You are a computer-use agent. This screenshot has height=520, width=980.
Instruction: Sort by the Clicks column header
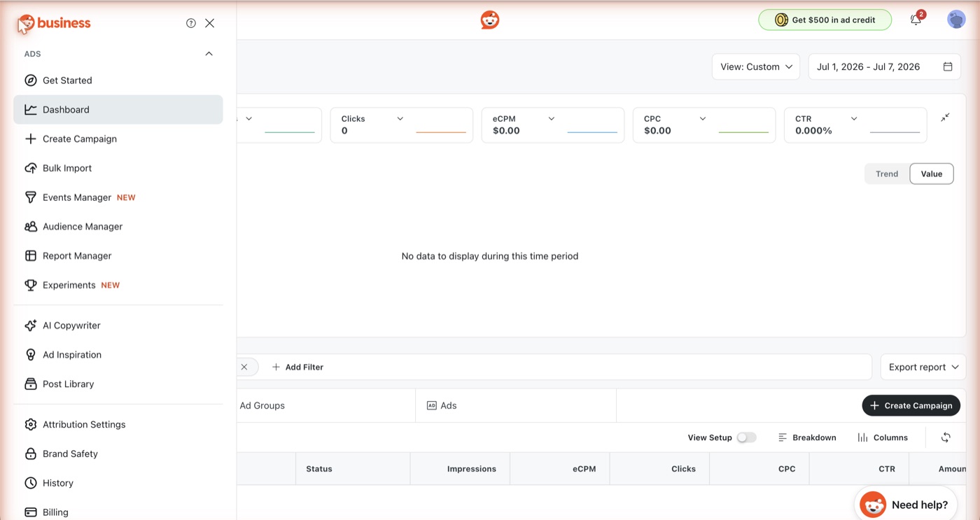[x=659, y=469]
